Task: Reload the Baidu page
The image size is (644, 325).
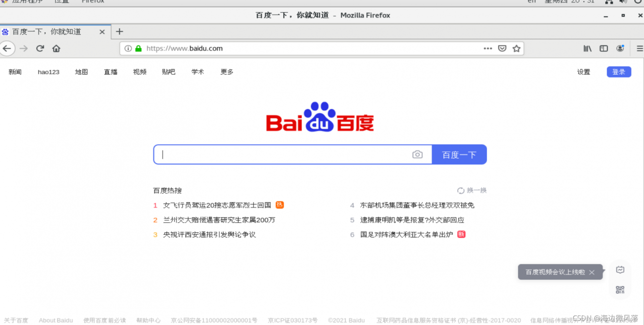Action: 40,48
